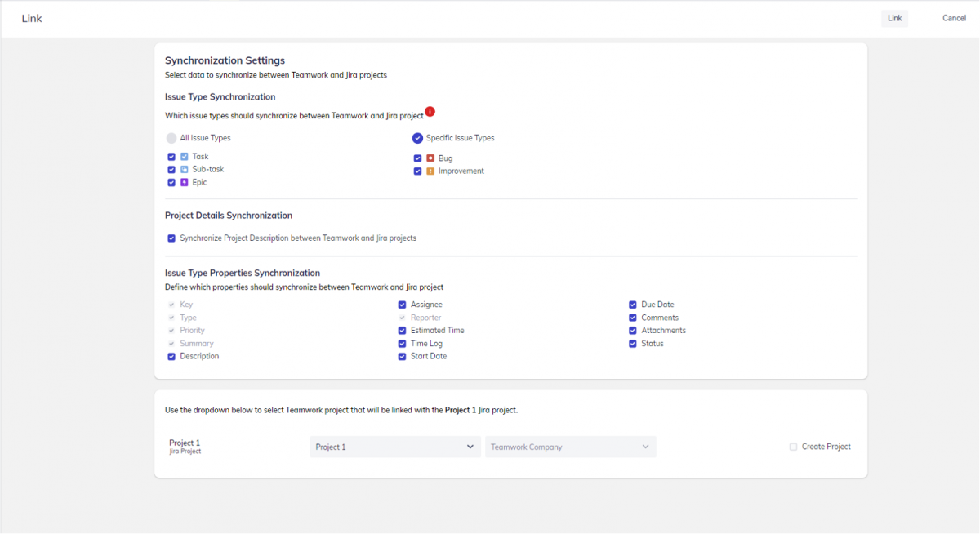Select the All Issue Types radio button
980x534 pixels.
(x=171, y=137)
